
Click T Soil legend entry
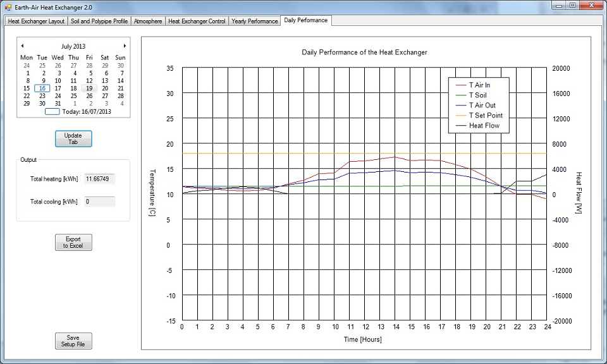click(472, 95)
